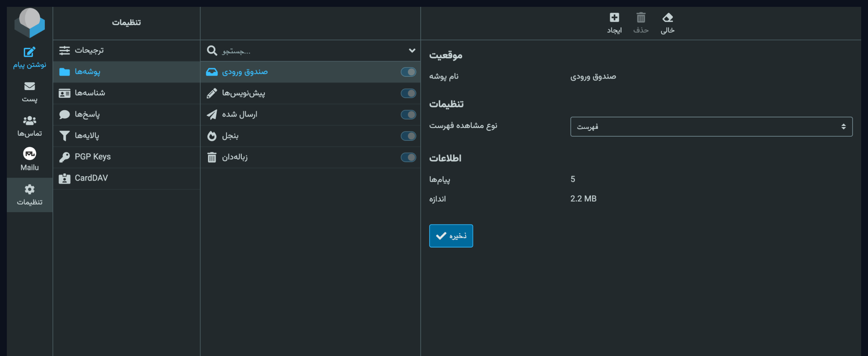
Task: Click the Empty folder eraser icon
Action: point(667,18)
